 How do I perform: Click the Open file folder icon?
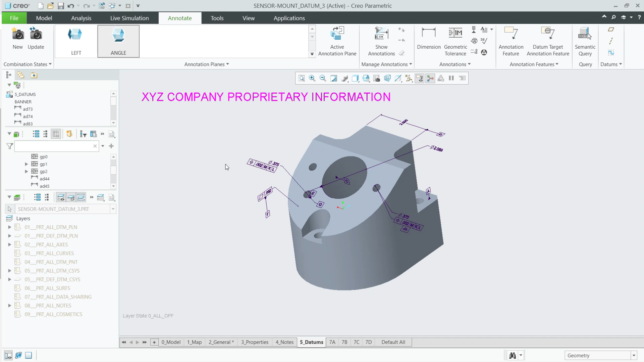[50, 6]
